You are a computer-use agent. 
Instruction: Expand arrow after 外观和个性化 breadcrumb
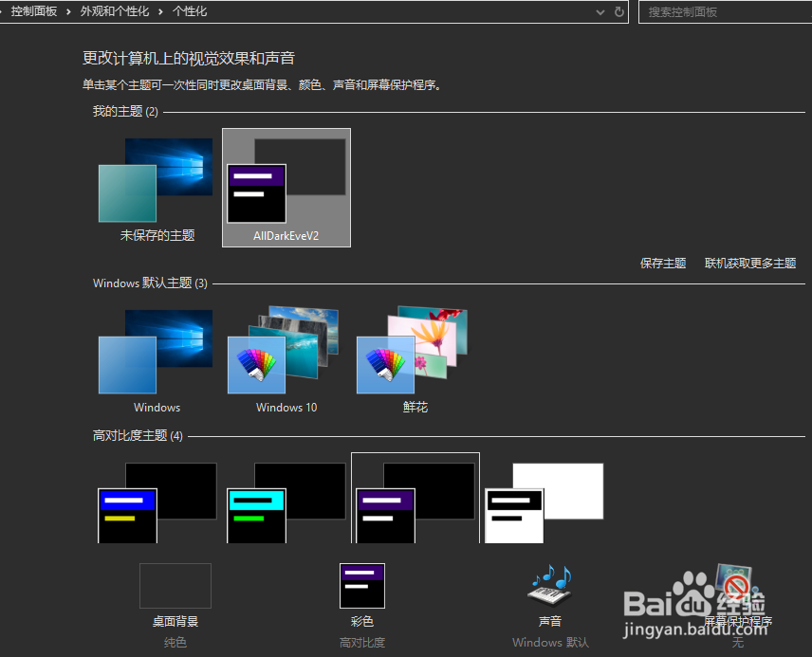click(160, 12)
